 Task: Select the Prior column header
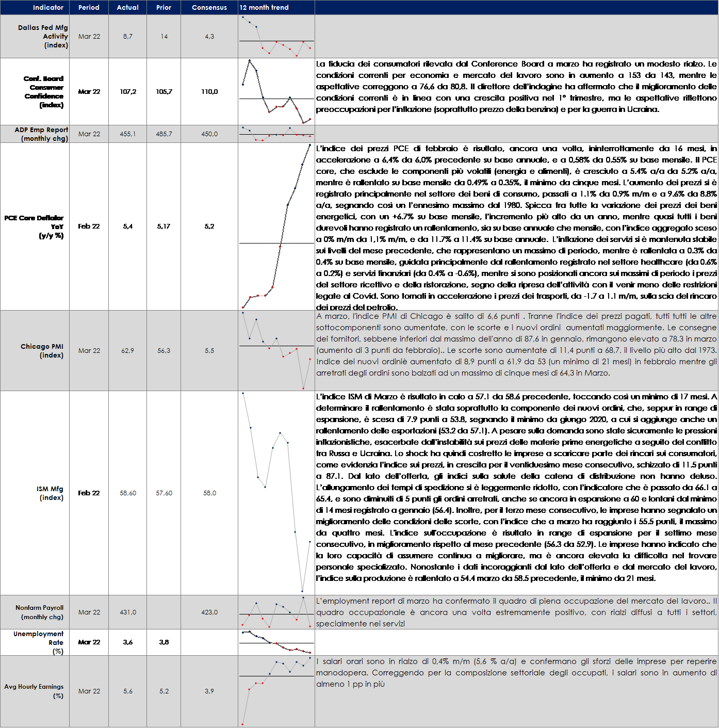pyautogui.click(x=164, y=8)
